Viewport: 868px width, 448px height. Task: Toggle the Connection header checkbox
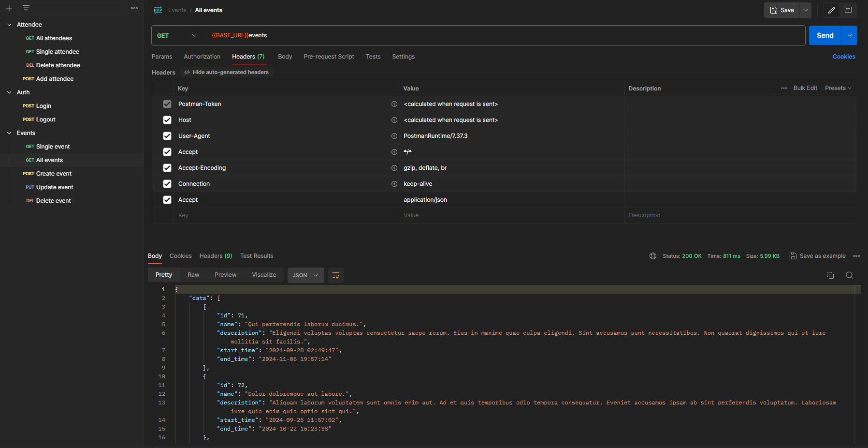167,184
